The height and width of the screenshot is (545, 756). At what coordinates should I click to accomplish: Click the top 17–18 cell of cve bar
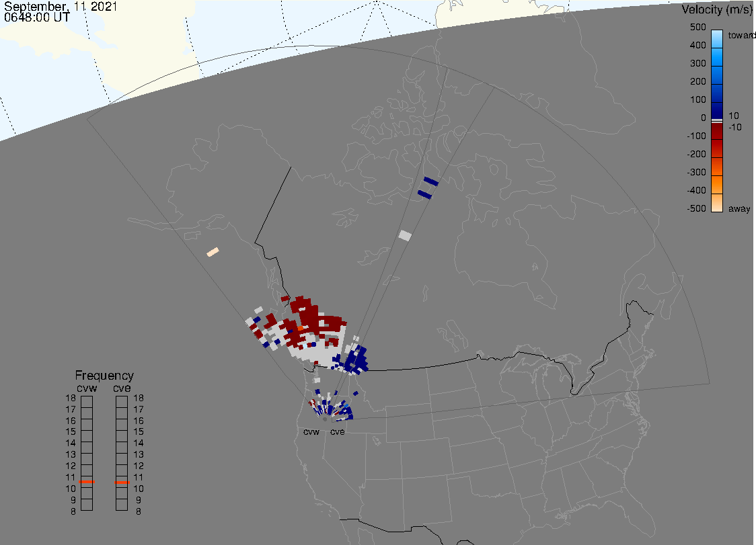tap(122, 402)
